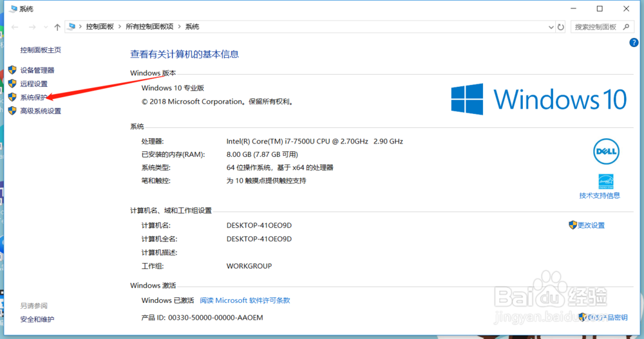
Task: Open Device Manager (设备管理器) link
Action: tap(37, 70)
